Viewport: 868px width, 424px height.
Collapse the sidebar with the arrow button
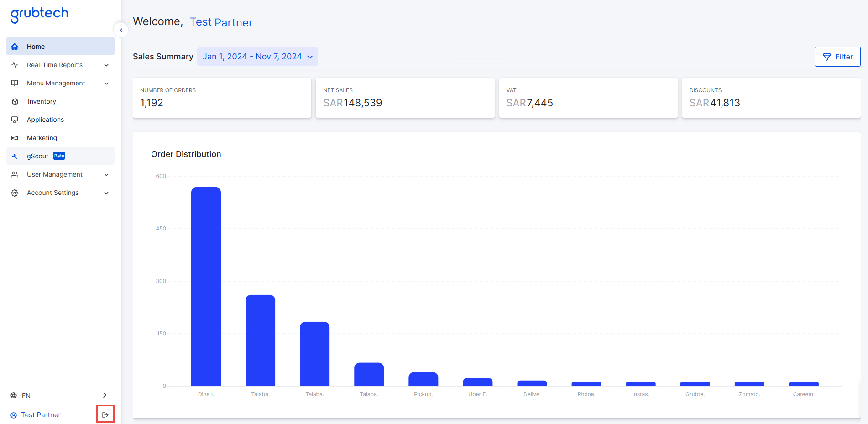coord(121,30)
